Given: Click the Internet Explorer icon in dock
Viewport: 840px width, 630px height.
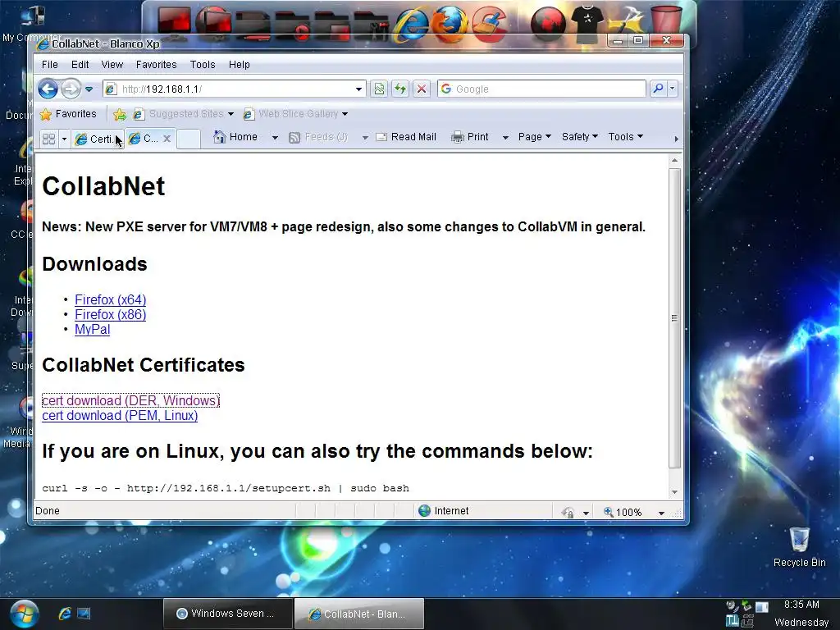Looking at the screenshot, I should pyautogui.click(x=412, y=24).
